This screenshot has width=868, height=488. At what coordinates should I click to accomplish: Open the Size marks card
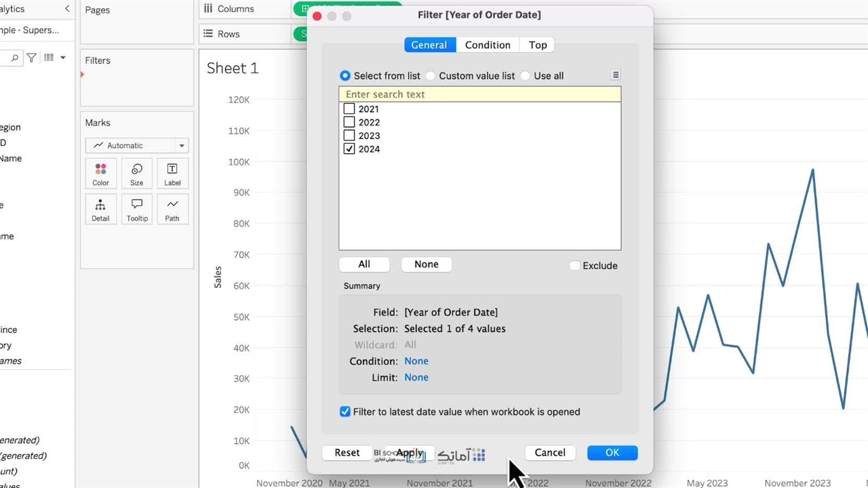coord(137,174)
